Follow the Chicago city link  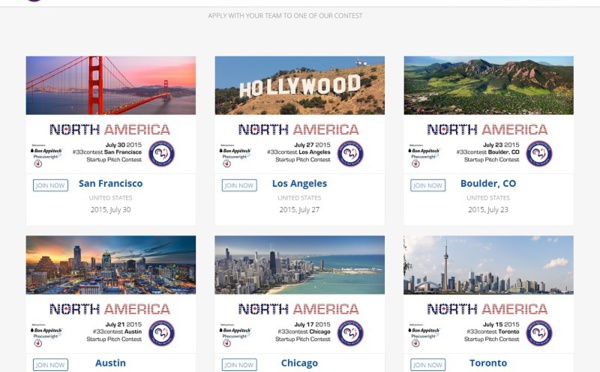(x=300, y=363)
